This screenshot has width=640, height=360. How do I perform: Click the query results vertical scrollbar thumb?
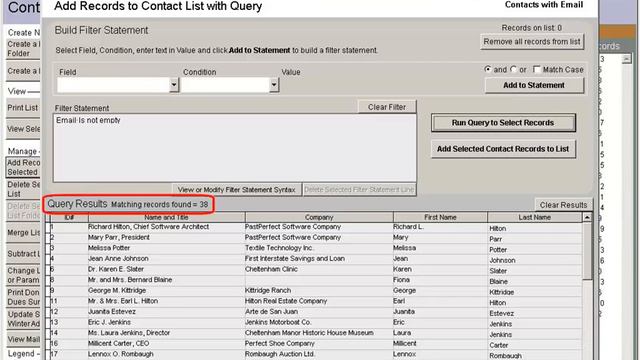tap(587, 251)
